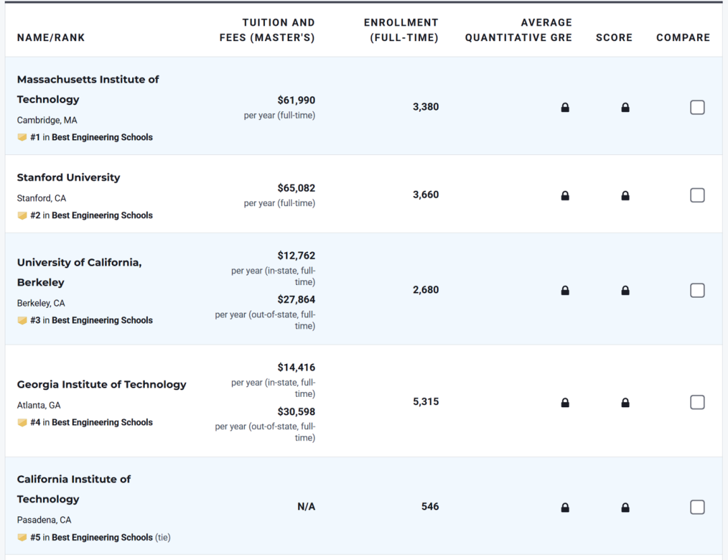
Task: Click UC Berkeley's GRE lock icon
Action: [x=565, y=290]
